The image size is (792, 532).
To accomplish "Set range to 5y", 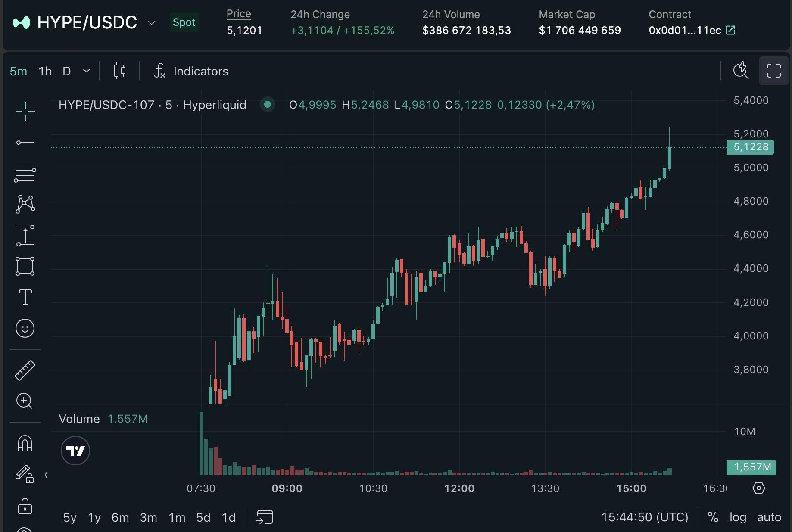I will pos(70,517).
